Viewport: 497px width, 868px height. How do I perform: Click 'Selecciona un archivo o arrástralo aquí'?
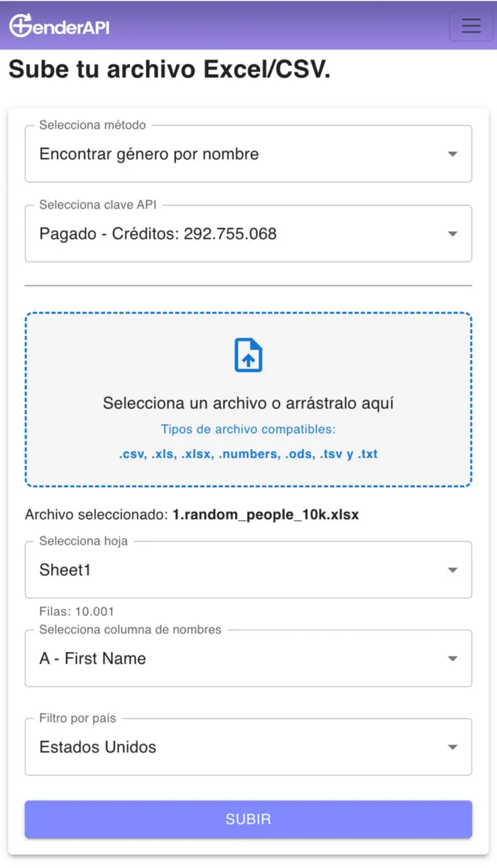[x=248, y=403]
